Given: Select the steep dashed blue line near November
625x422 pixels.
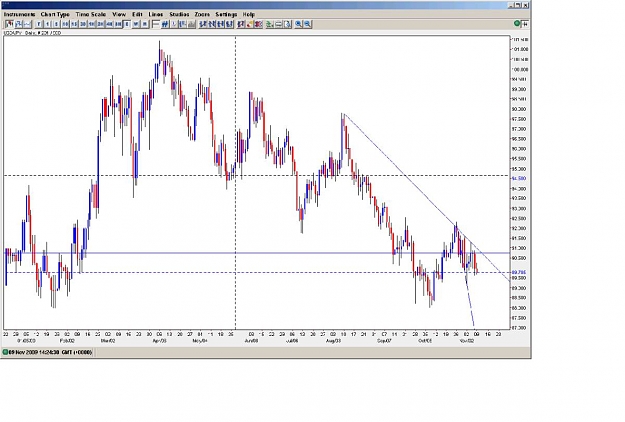Looking at the screenshot, I should [470, 301].
